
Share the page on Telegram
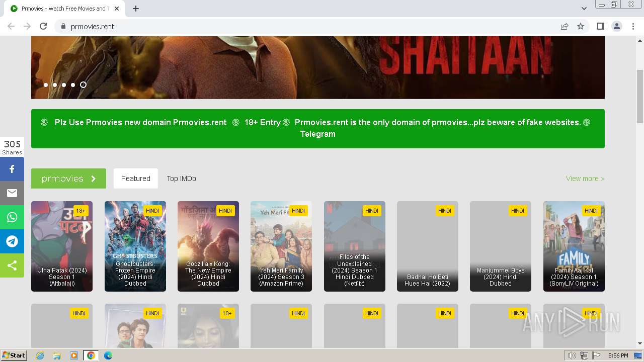click(x=12, y=241)
